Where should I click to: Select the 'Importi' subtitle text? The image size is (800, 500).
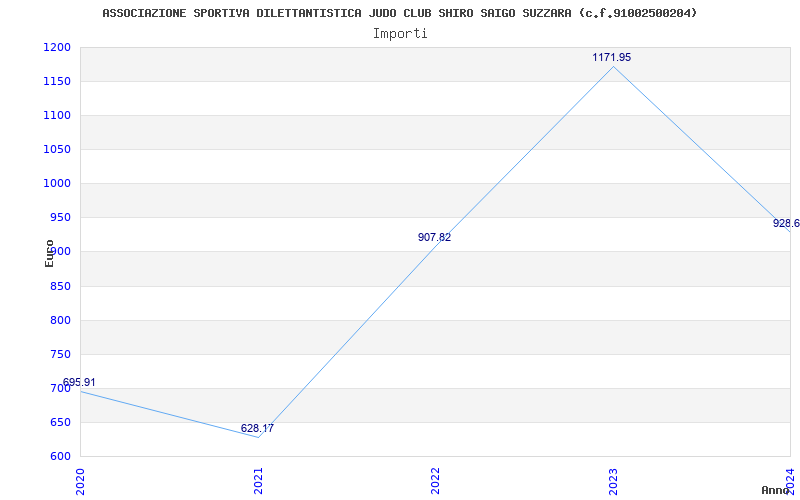[400, 34]
